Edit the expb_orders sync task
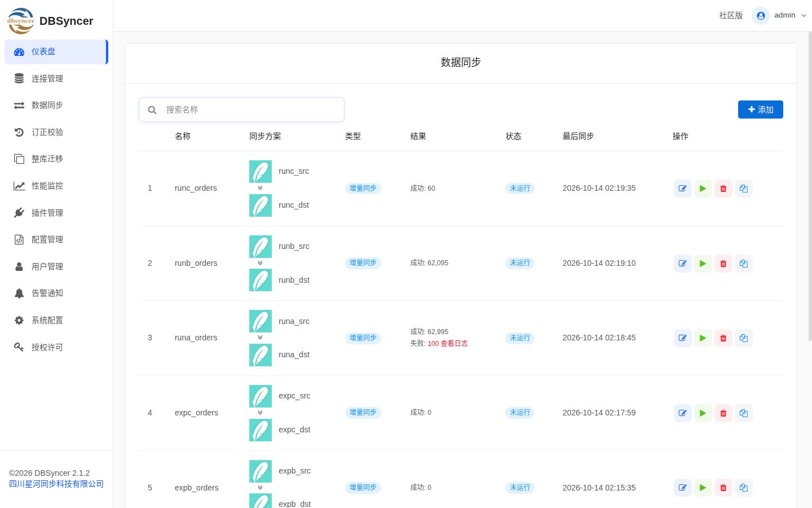 pos(683,488)
